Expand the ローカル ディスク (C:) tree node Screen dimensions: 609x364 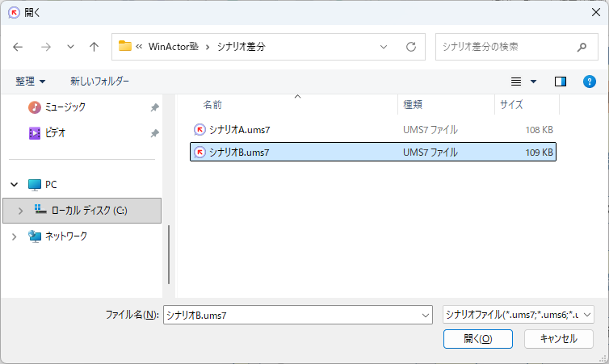tap(20, 211)
